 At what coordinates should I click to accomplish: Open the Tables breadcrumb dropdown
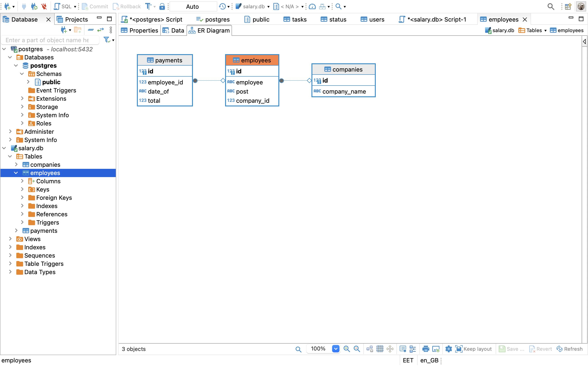pos(546,30)
